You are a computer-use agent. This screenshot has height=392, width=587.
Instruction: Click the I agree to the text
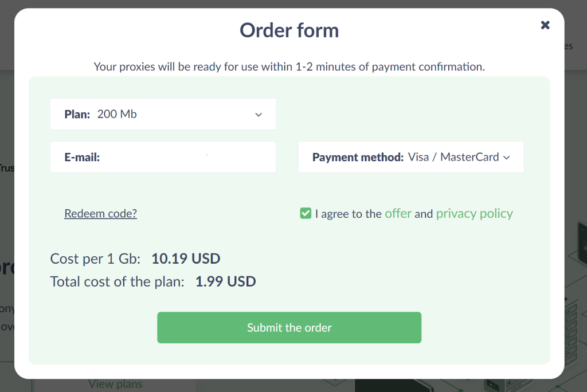coord(348,214)
